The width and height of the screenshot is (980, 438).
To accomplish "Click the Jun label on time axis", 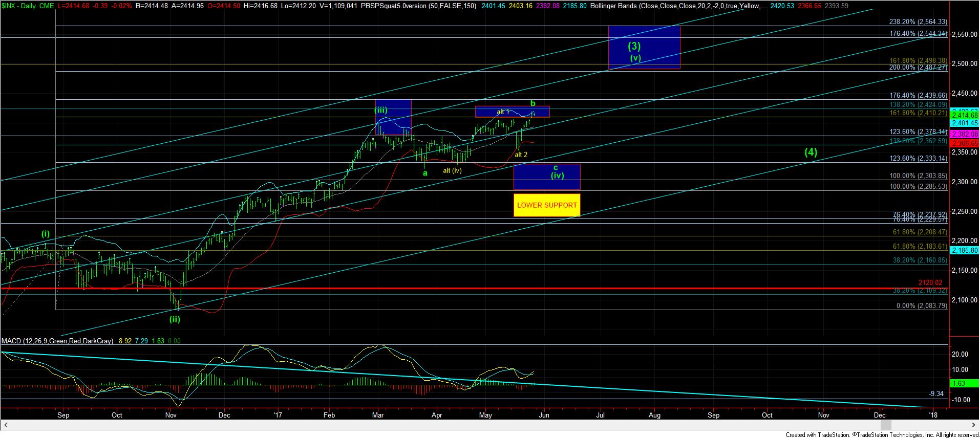I will click(x=544, y=415).
